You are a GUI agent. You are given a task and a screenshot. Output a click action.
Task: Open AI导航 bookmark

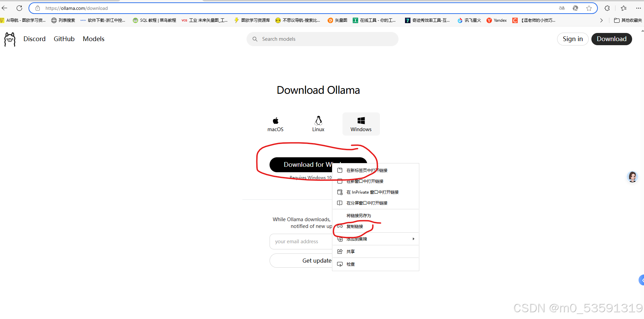tap(23, 20)
